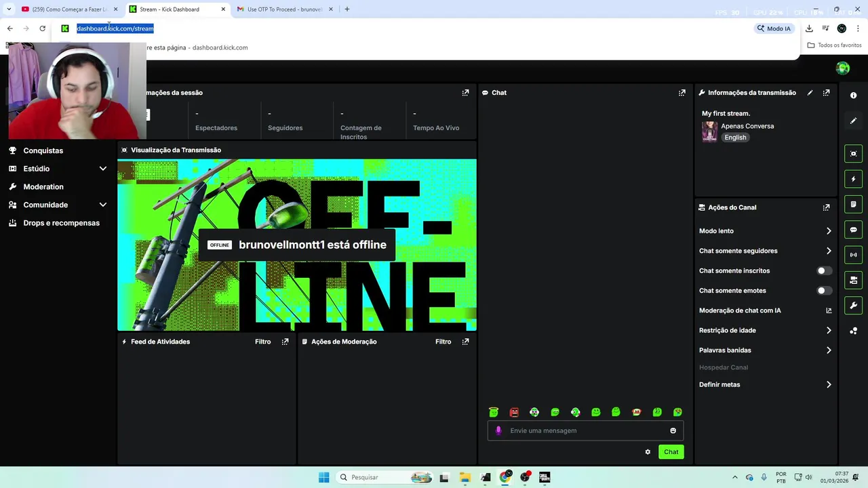This screenshot has width=868, height=488.
Task: Open Chrome three-dot menu
Action: (858, 28)
